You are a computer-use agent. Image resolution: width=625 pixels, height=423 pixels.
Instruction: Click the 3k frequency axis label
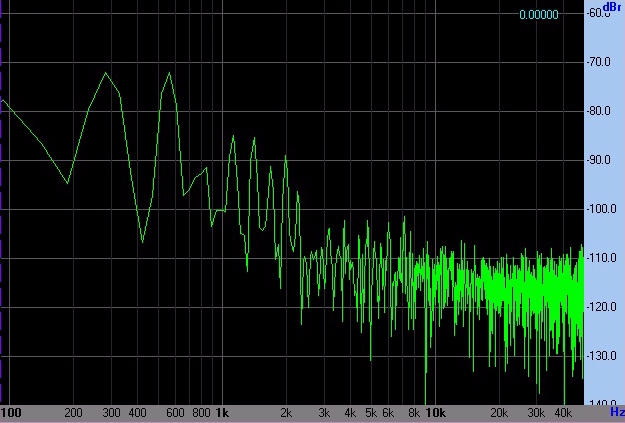pyautogui.click(x=324, y=413)
